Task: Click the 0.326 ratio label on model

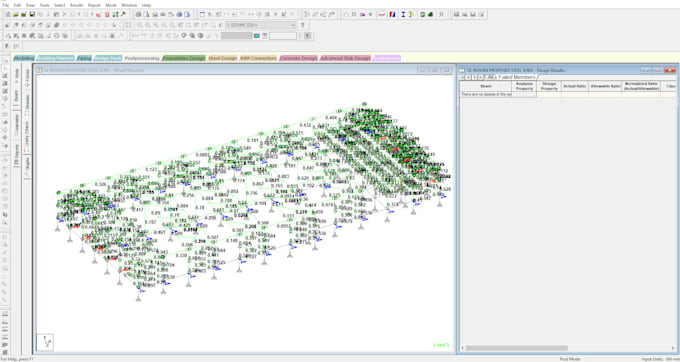Action: (x=100, y=184)
